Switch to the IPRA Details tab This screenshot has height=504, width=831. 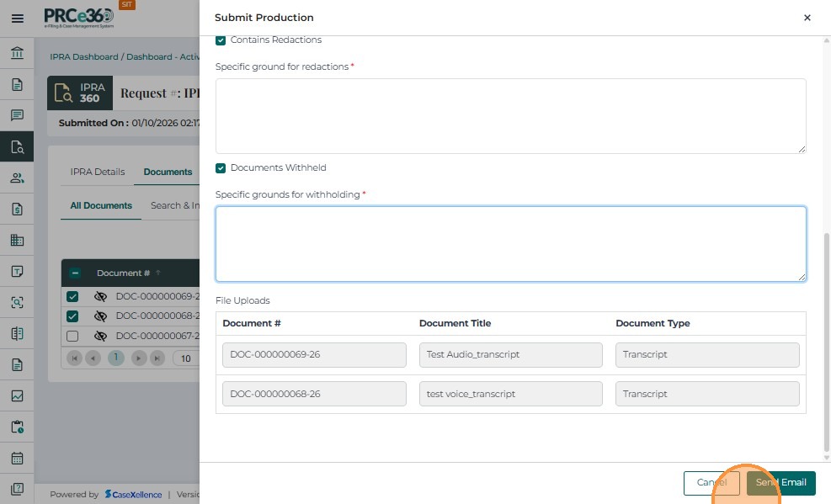tap(98, 172)
